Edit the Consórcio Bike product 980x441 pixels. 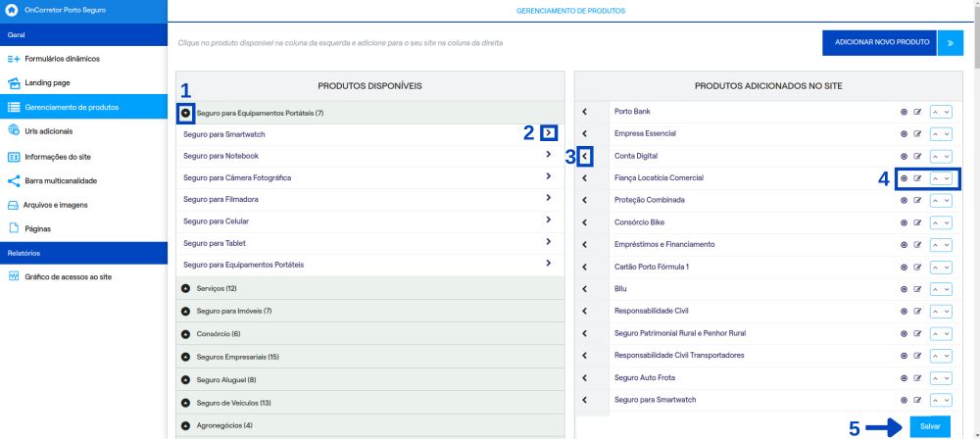tap(917, 222)
